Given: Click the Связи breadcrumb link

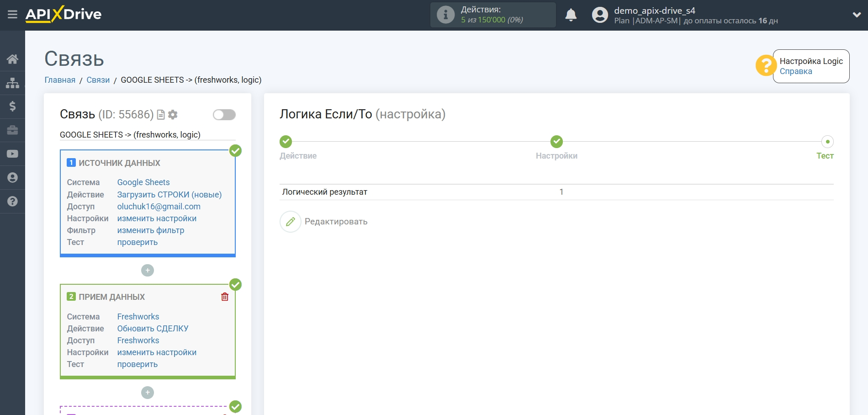Looking at the screenshot, I should point(98,80).
